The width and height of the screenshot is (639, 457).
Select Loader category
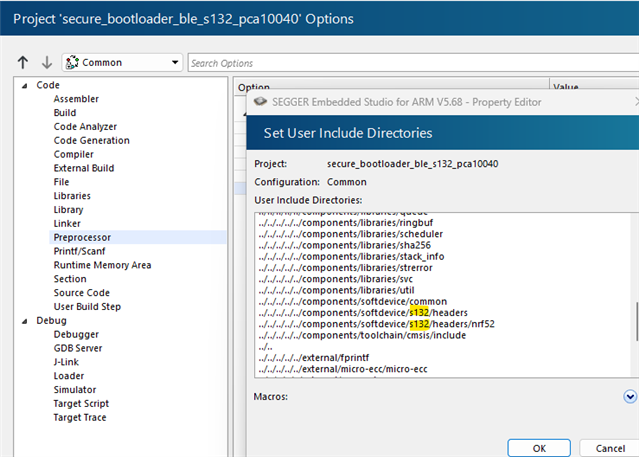click(x=69, y=376)
